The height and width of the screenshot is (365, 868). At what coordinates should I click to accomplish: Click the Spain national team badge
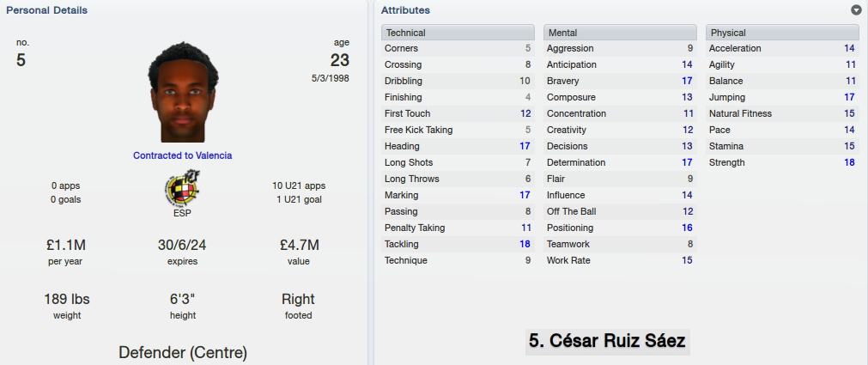point(183,188)
